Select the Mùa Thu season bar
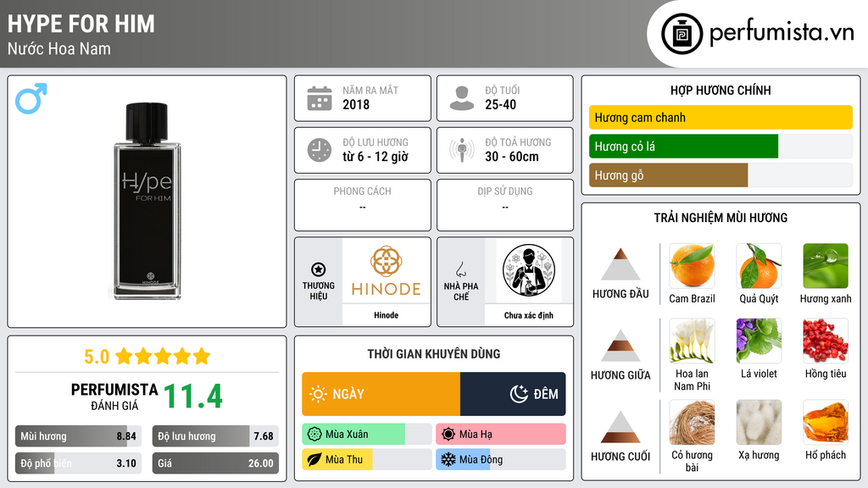Screen dimensions: 868x488 click(366, 459)
